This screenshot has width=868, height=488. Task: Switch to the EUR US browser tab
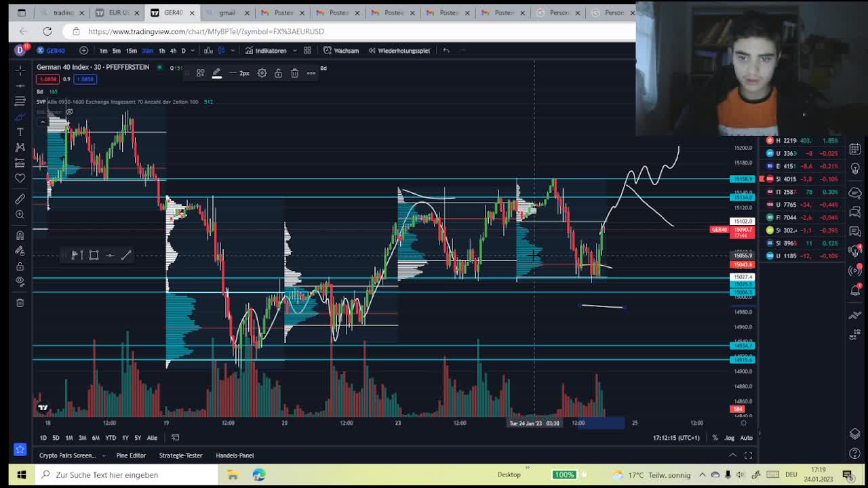[117, 12]
